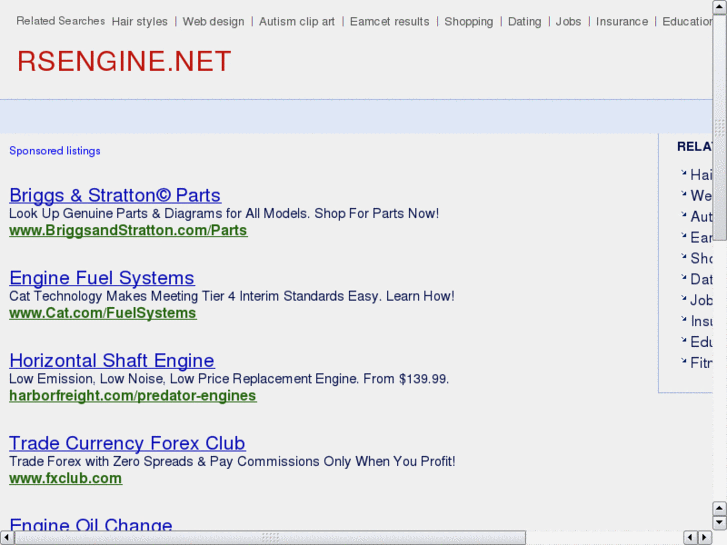Click the Cat Technology Tier 4 description text
The image size is (727, 545).
coord(232,296)
